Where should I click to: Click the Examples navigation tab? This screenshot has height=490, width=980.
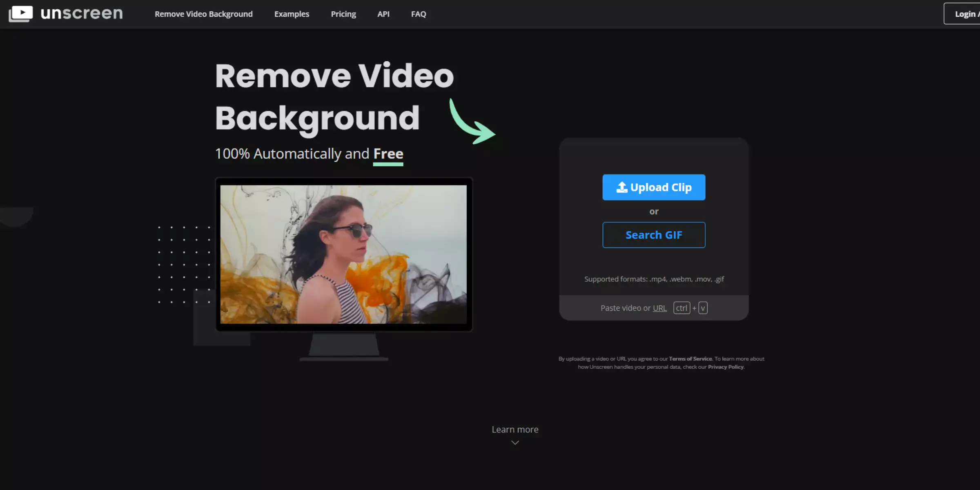[x=292, y=14]
